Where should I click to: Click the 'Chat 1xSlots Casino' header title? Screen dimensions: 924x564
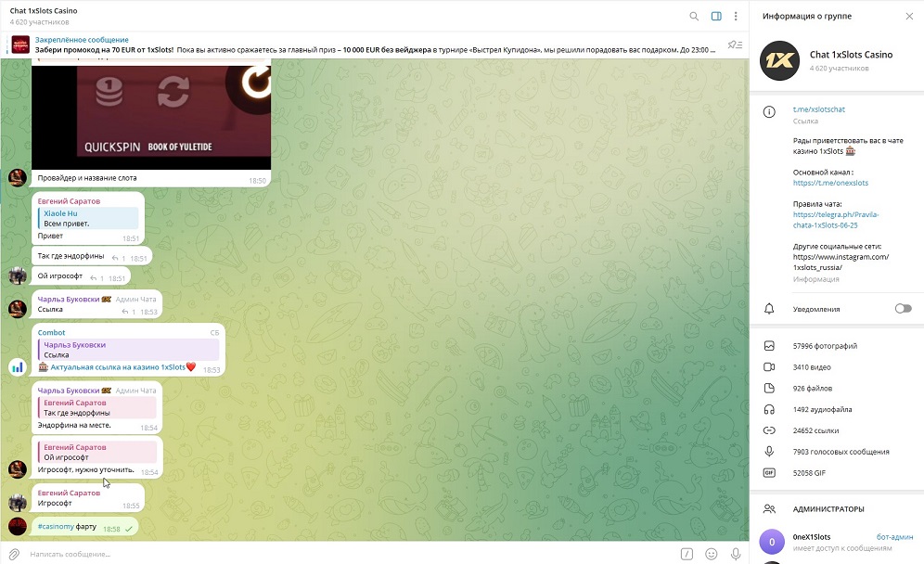(44, 10)
